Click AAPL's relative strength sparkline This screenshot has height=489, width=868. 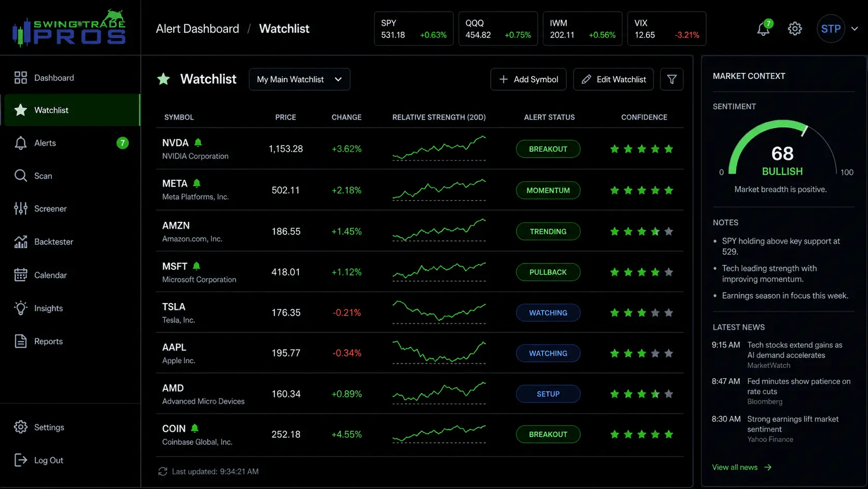coord(439,352)
